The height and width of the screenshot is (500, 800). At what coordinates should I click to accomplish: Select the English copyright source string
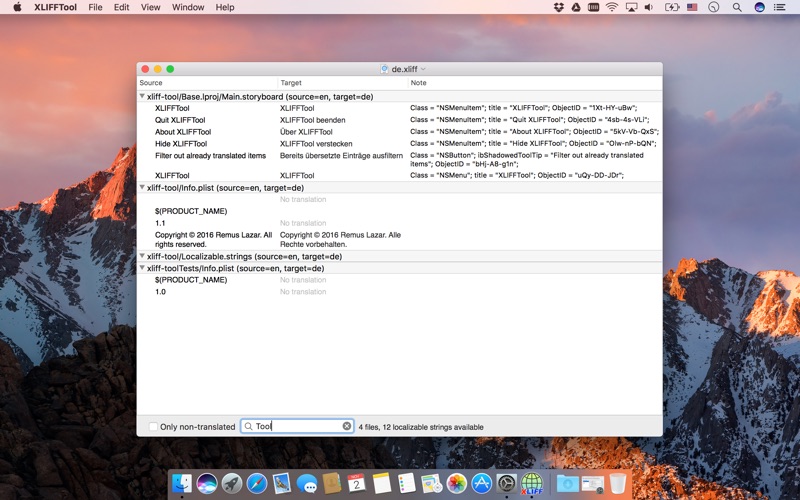coord(213,239)
